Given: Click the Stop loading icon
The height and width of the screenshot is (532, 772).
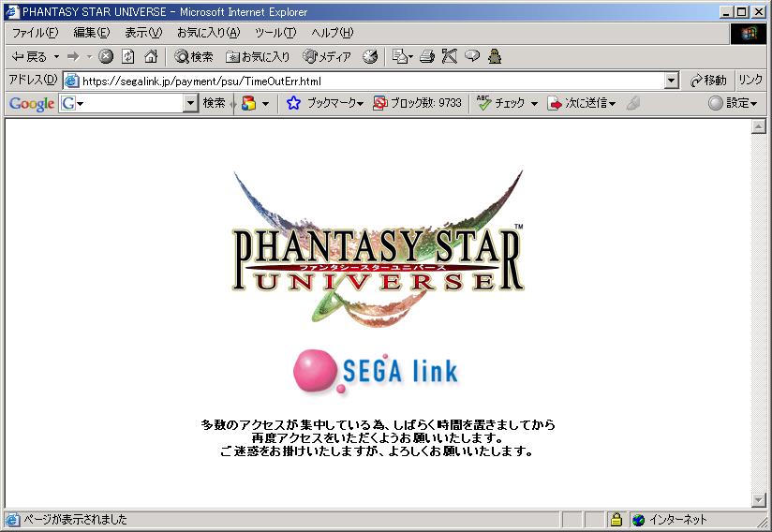Looking at the screenshot, I should (106, 57).
